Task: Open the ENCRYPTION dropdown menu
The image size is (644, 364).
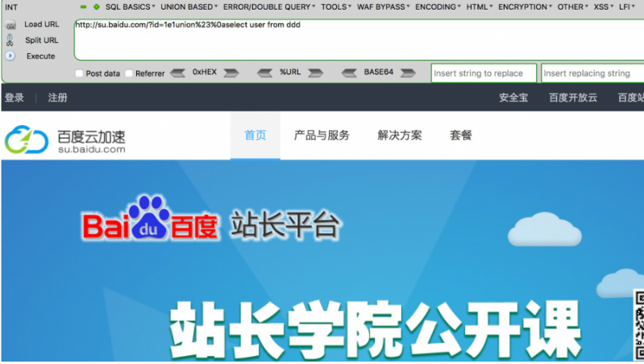Action: click(x=525, y=7)
